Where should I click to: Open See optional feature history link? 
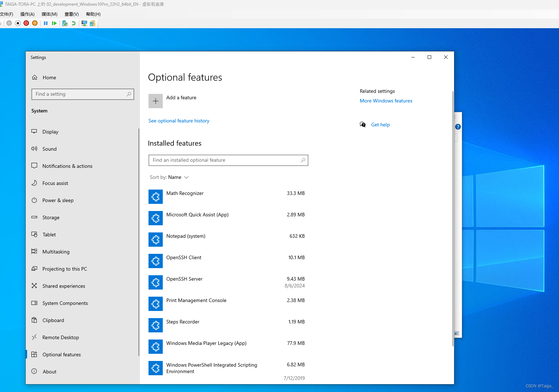(x=179, y=121)
